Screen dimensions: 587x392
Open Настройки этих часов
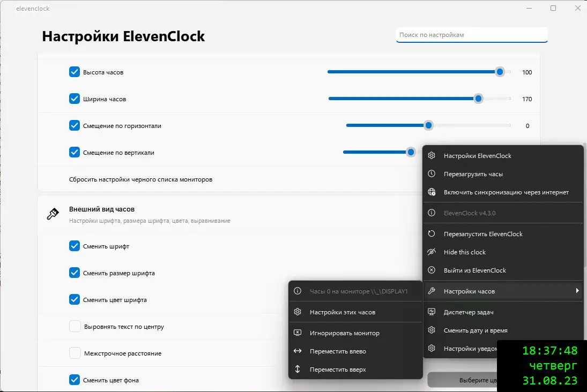point(342,312)
